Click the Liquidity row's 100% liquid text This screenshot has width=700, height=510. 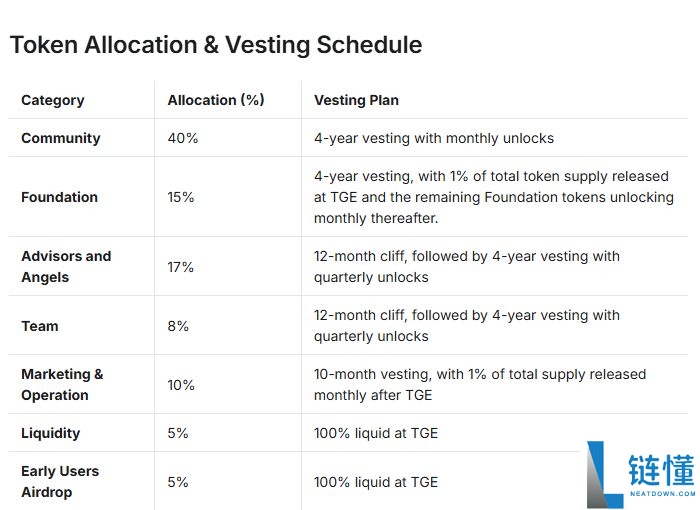pyautogui.click(x=376, y=433)
